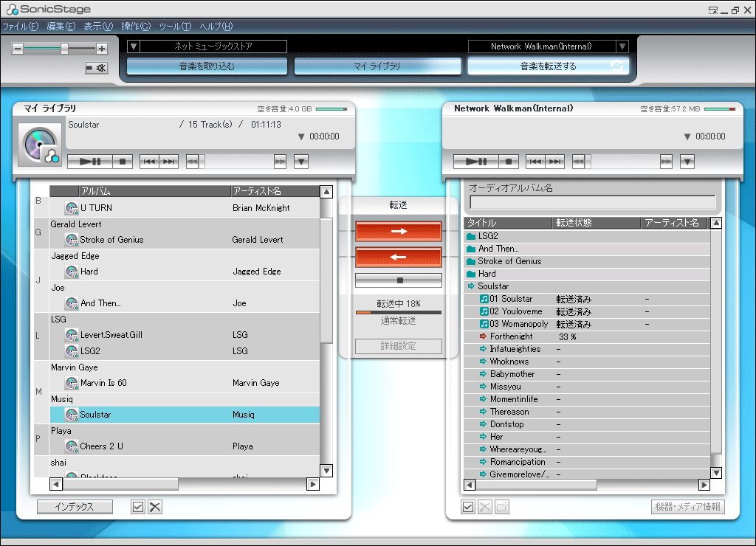This screenshot has height=546, width=756.
Task: Click the 機器・メディア情報 button
Action: 687,506
